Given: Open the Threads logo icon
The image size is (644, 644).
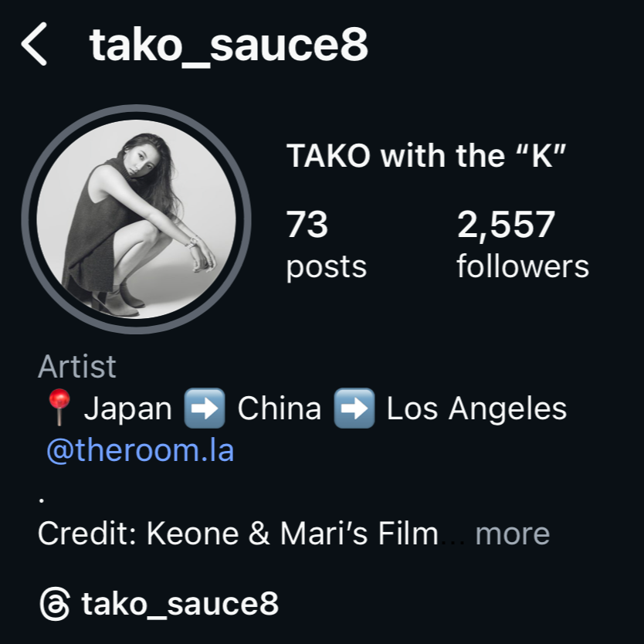Looking at the screenshot, I should (x=55, y=604).
